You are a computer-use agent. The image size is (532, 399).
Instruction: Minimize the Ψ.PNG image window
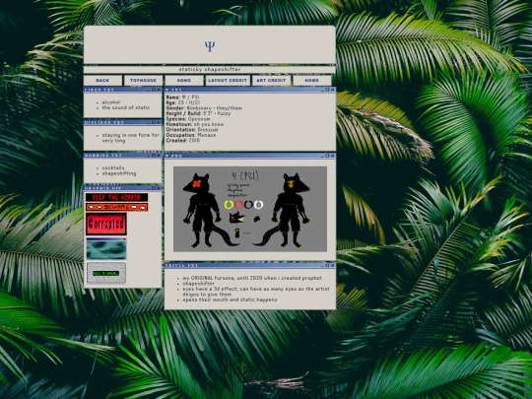coord(323,156)
